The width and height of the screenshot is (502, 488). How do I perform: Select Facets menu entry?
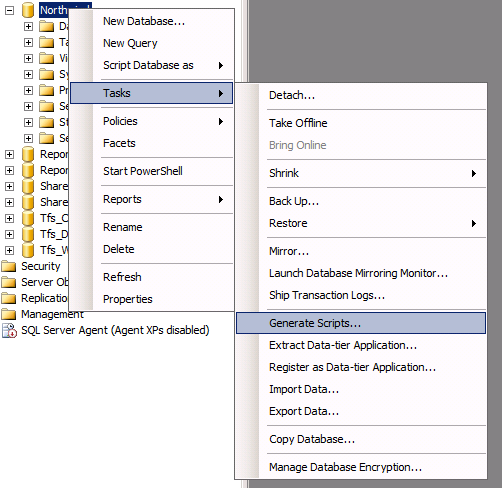click(151, 143)
